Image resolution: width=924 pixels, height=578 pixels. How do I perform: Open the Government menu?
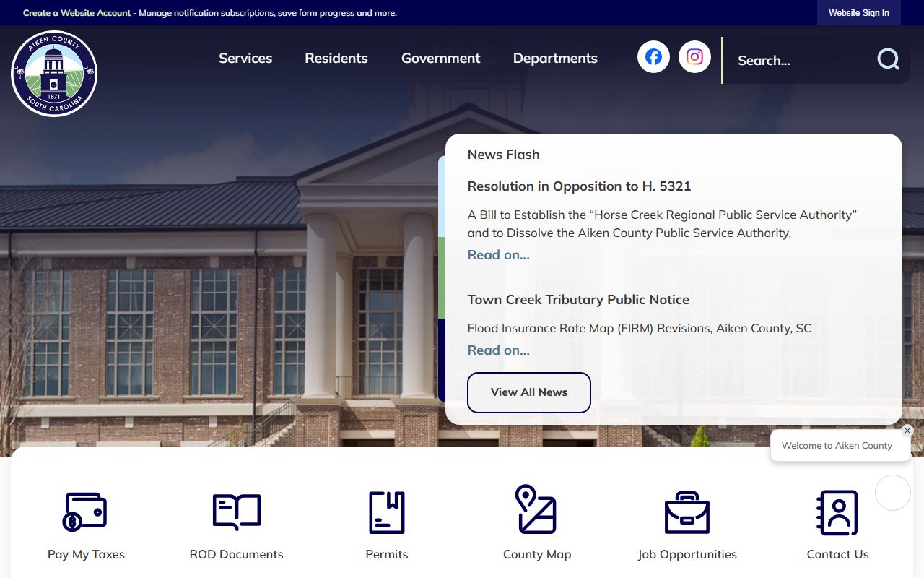[440, 58]
